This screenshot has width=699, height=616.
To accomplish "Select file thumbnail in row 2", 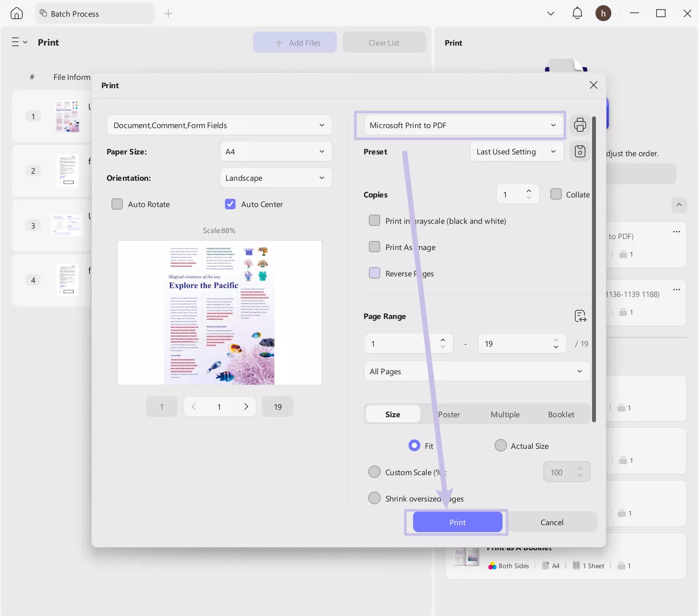I will [x=67, y=171].
